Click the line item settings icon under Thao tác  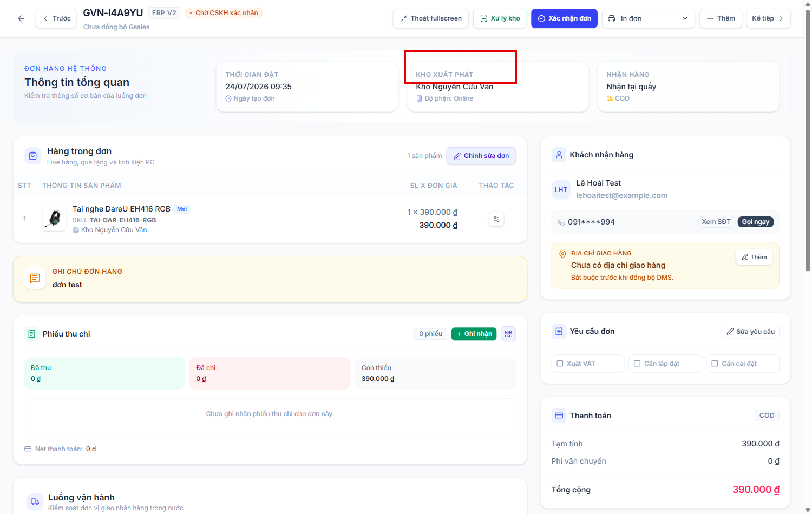[496, 219]
